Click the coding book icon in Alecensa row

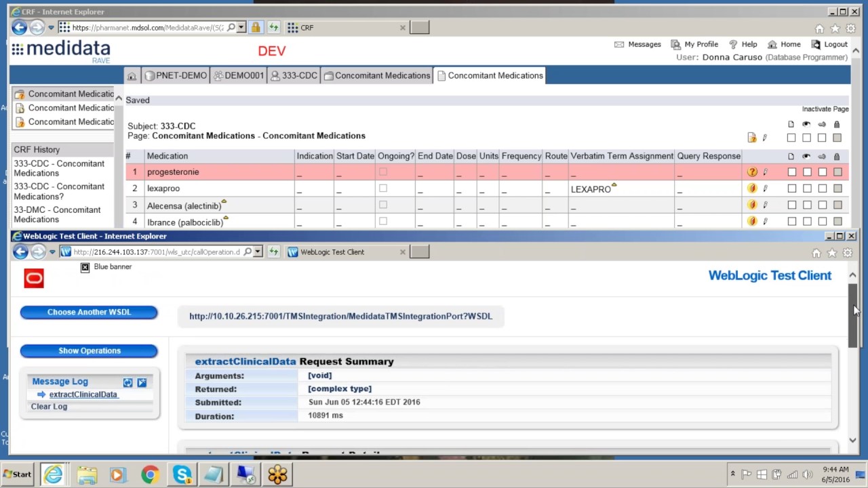(x=752, y=205)
